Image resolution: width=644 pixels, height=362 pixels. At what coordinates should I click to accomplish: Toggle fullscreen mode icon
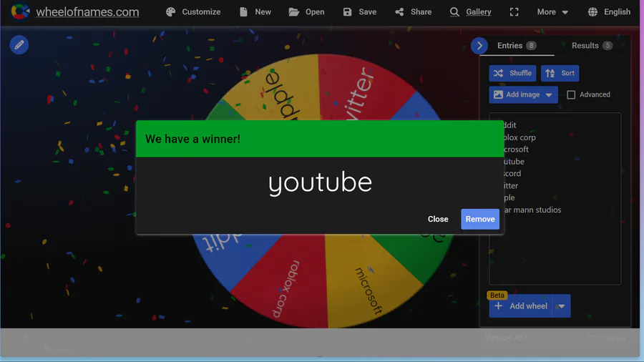pos(514,12)
